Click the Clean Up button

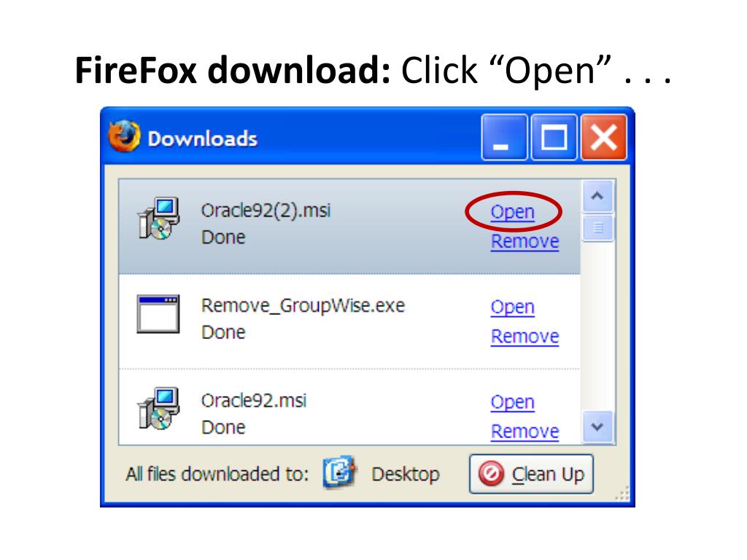click(x=531, y=474)
